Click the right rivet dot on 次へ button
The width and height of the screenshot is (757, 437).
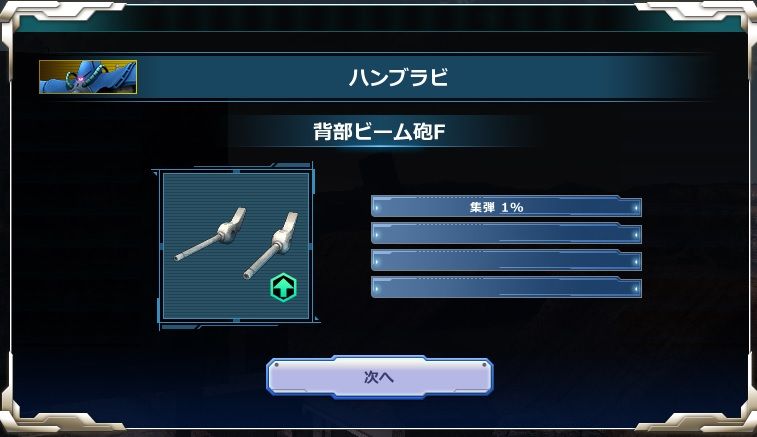pos(484,365)
